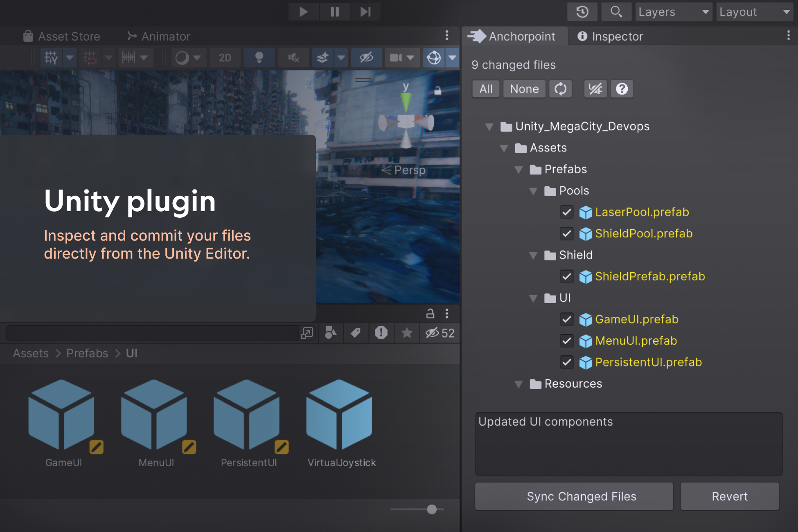Open grid snapping options dropdown
The width and height of the screenshot is (798, 532).
point(70,58)
